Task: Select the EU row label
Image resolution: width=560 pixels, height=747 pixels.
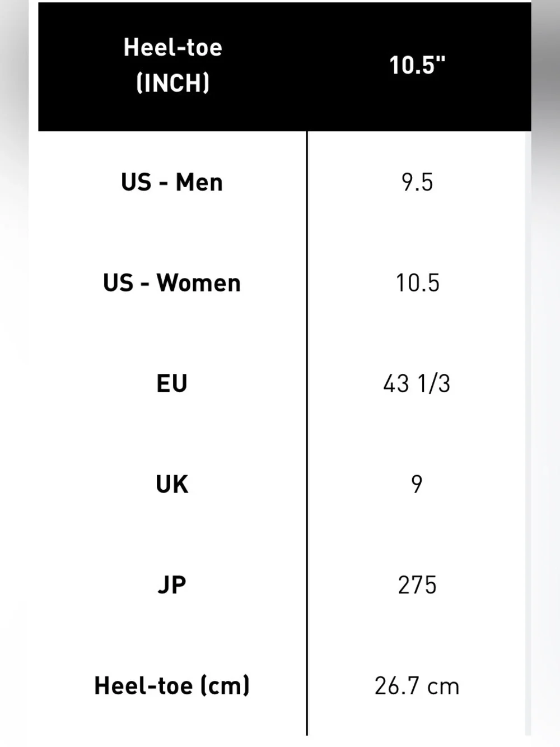Action: click(x=172, y=384)
